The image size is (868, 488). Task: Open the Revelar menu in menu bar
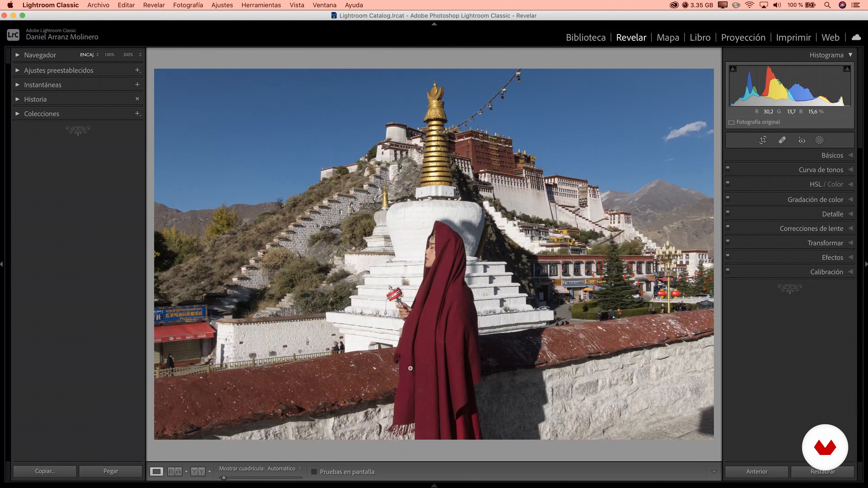[154, 5]
